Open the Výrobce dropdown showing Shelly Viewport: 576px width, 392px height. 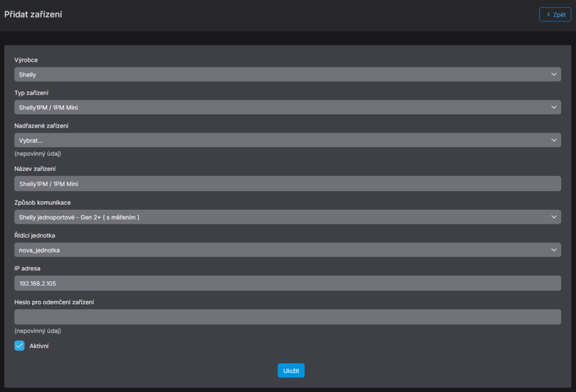coord(281,74)
